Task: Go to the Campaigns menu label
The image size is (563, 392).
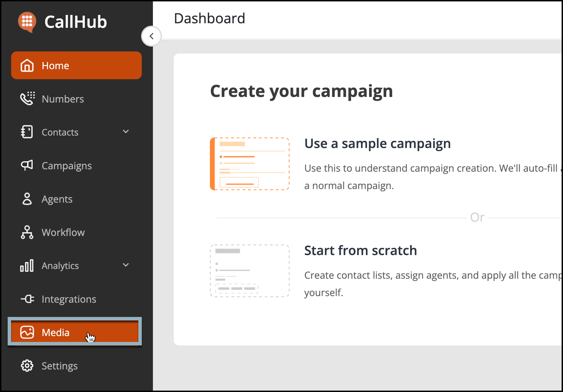Action: pyautogui.click(x=67, y=166)
